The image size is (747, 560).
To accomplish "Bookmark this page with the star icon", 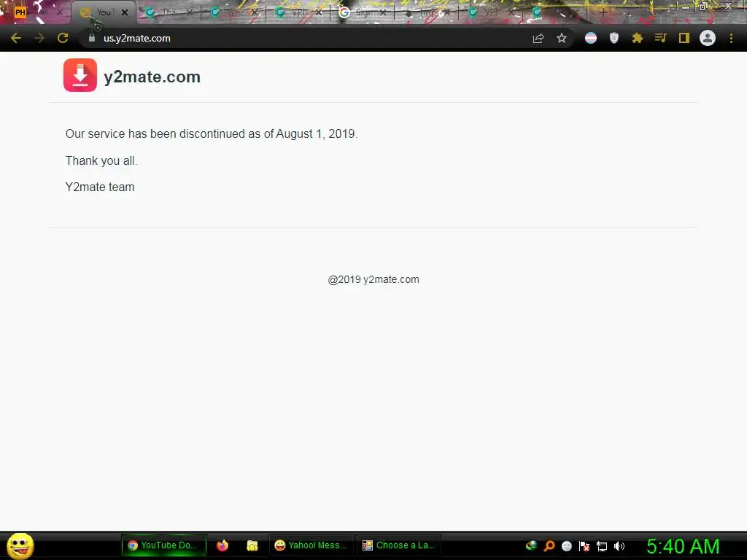I will pyautogui.click(x=562, y=38).
